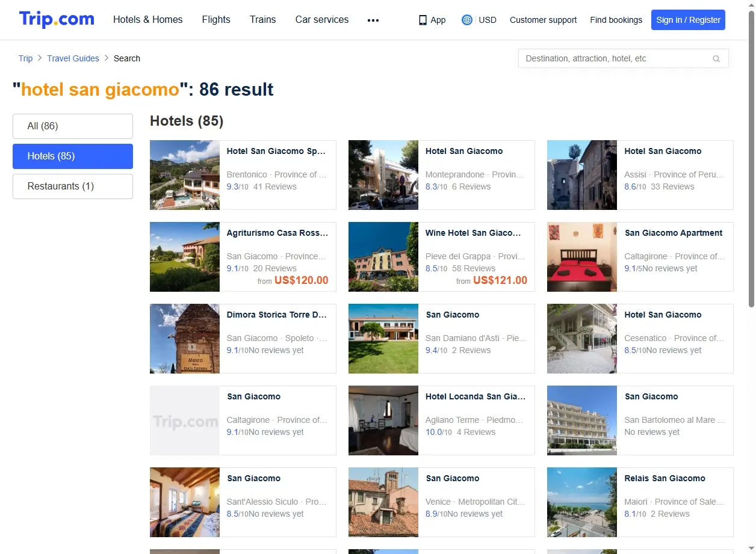The height and width of the screenshot is (554, 756).
Task: Click the search magnifier icon
Action: pyautogui.click(x=716, y=58)
